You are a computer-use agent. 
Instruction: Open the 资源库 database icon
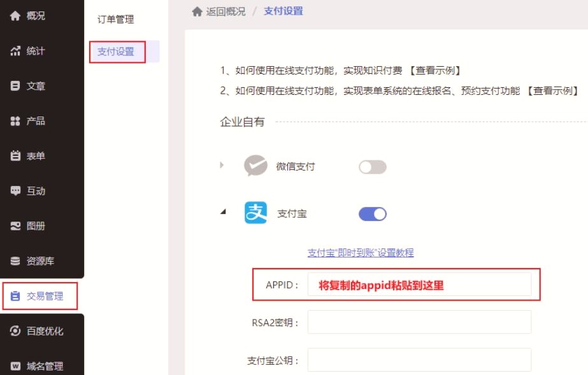pyautogui.click(x=16, y=261)
